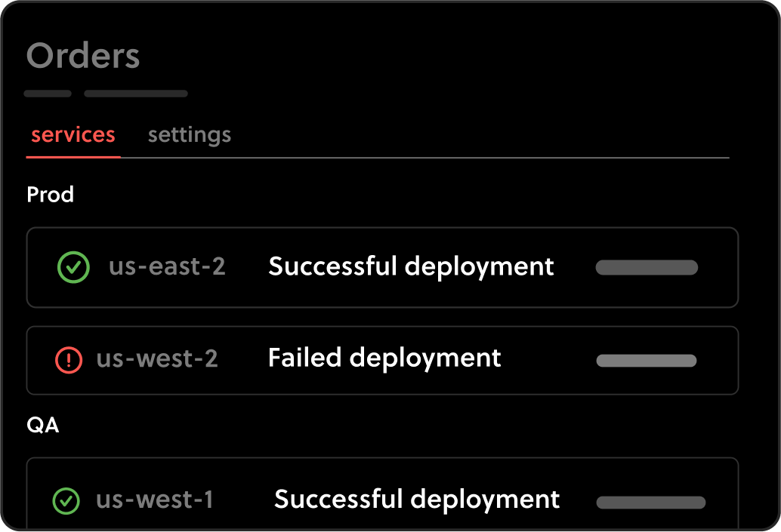The width and height of the screenshot is (781, 532).
Task: Toggle the status pill on the us-west-1 row
Action: [x=651, y=502]
